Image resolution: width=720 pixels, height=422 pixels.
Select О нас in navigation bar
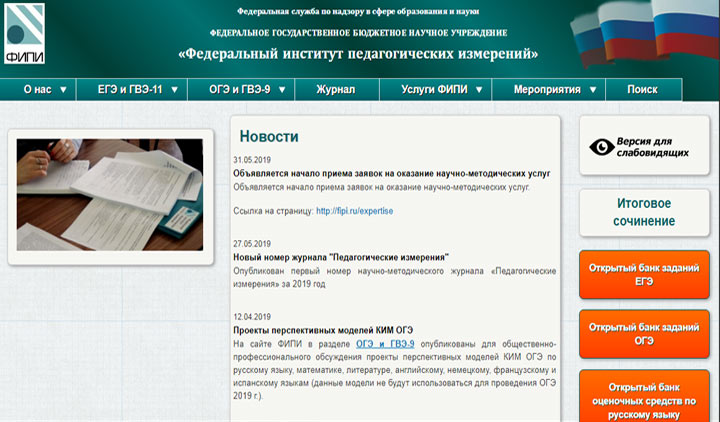[x=38, y=90]
